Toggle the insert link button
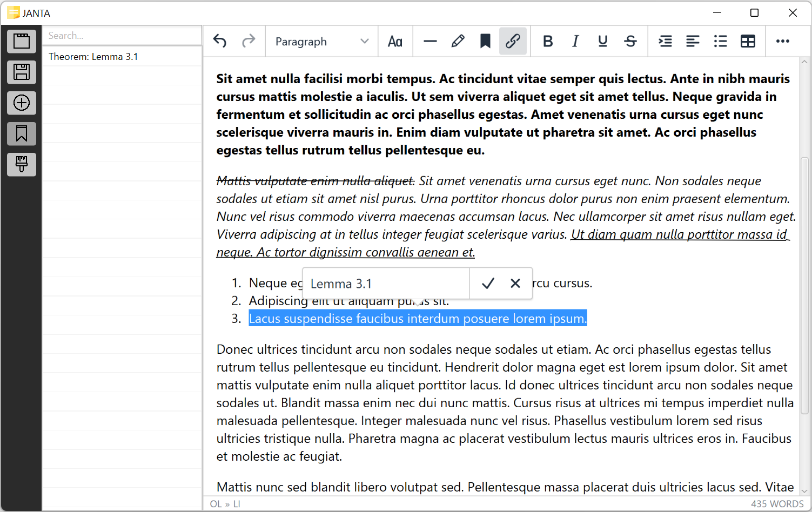The height and width of the screenshot is (512, 812). pyautogui.click(x=513, y=41)
